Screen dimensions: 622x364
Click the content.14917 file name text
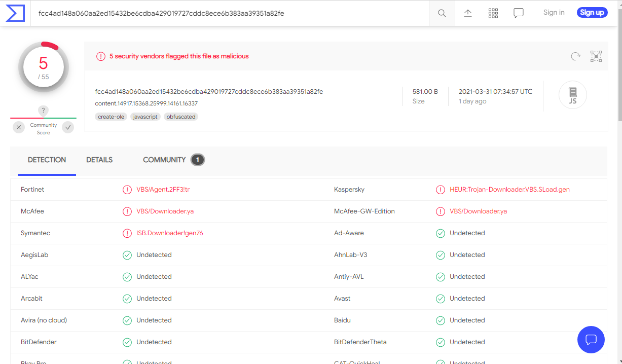tap(147, 103)
